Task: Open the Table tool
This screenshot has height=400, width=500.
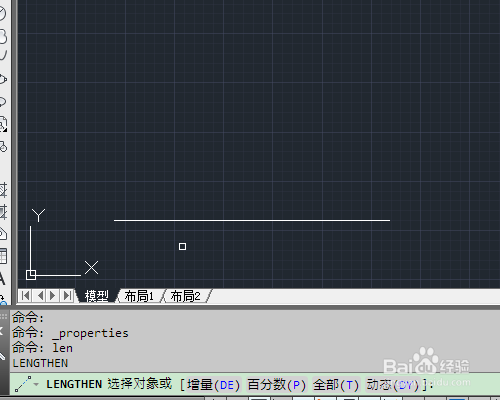Action: [3, 256]
